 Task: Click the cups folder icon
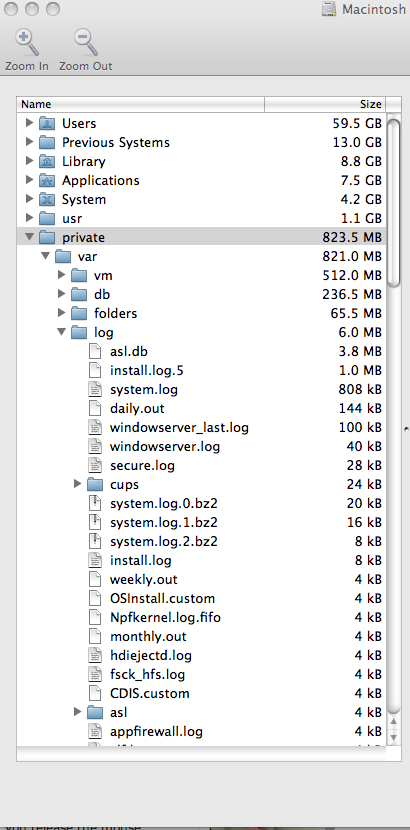[95, 484]
